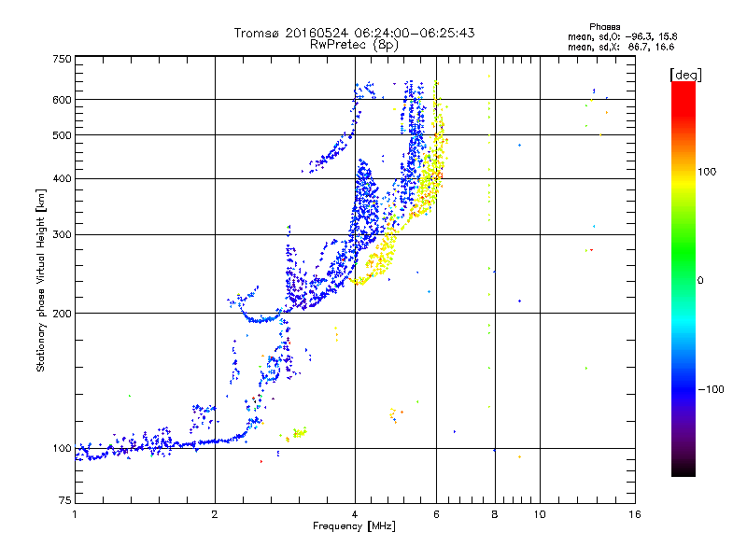Click the colorbar tick label '100'

[x=707, y=172]
